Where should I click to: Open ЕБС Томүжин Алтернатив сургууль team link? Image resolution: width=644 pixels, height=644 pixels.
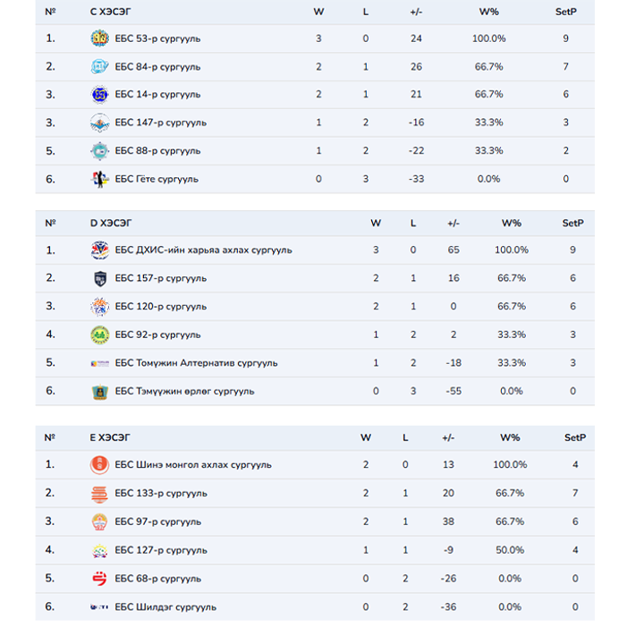click(x=196, y=363)
